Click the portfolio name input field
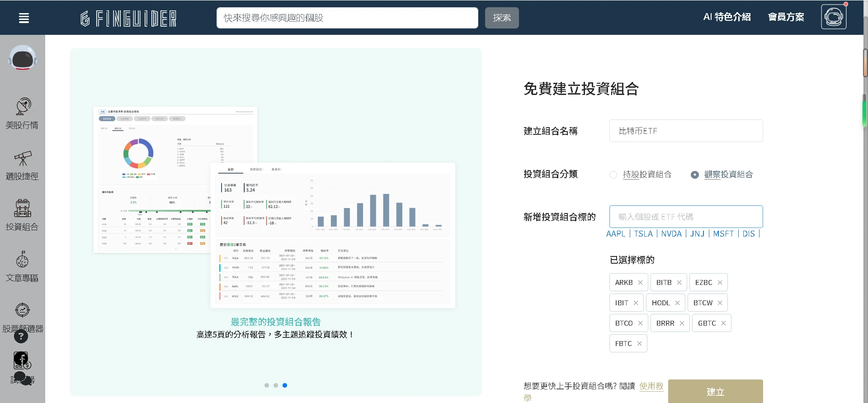The height and width of the screenshot is (403, 868). tap(686, 131)
